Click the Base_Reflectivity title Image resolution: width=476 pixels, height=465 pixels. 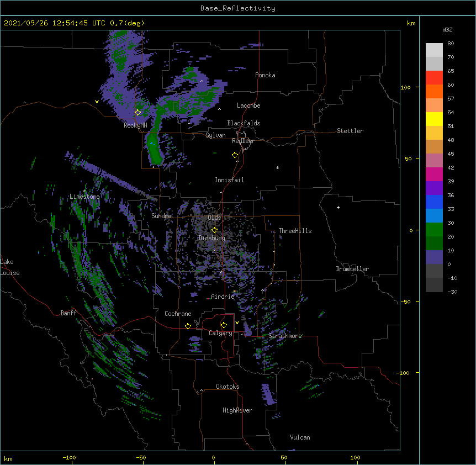pos(238,8)
